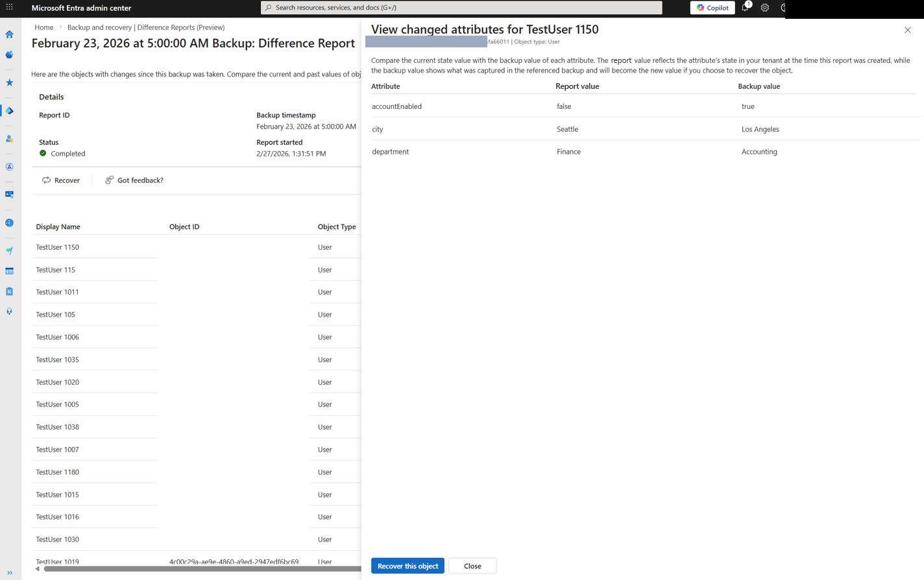
Task: Click the horizontal scrollbar below the table
Action: (195, 569)
